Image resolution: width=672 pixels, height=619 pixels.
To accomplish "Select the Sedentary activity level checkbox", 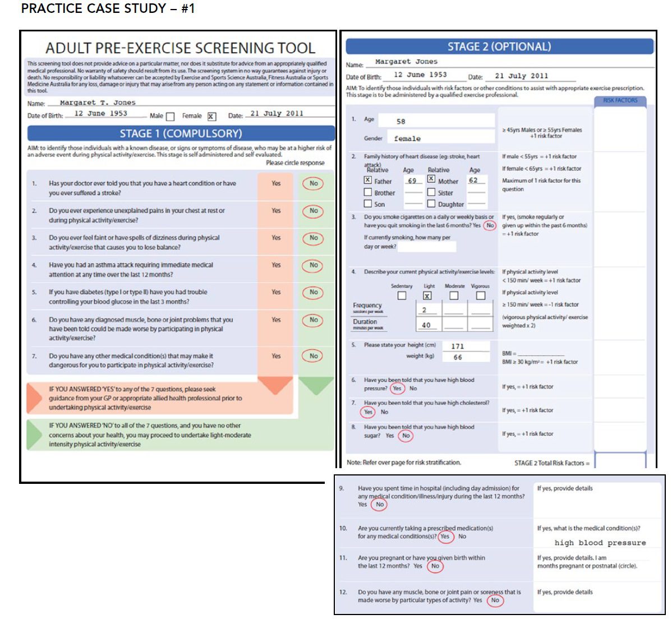I will click(402, 295).
